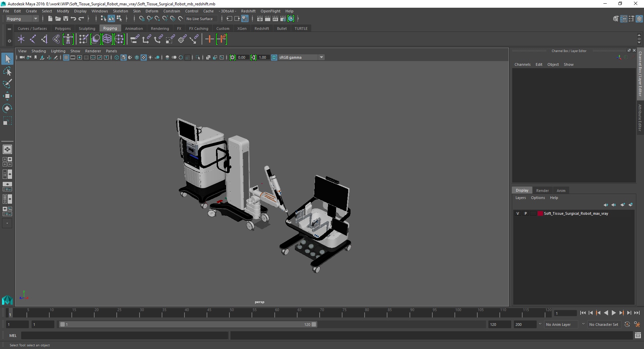Open the No Anim Layer dropdown
The image size is (644, 349).
(x=561, y=325)
